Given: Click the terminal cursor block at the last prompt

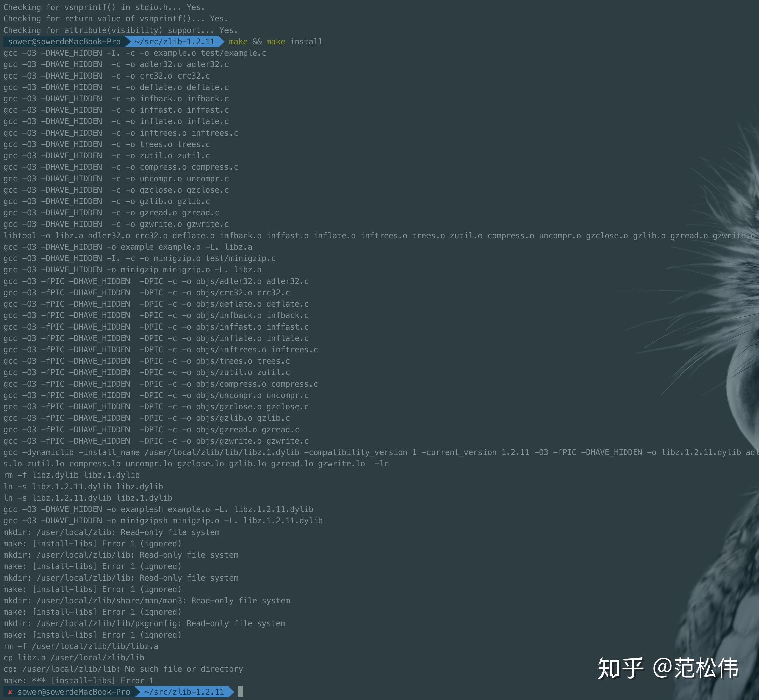Looking at the screenshot, I should tap(241, 692).
